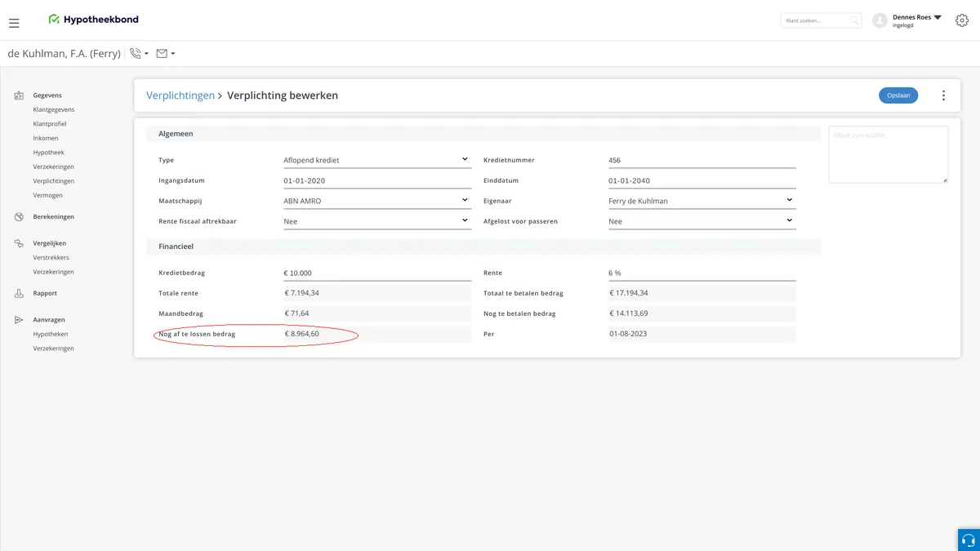980x551 pixels.
Task: Open the Type dropdown
Action: (x=376, y=160)
